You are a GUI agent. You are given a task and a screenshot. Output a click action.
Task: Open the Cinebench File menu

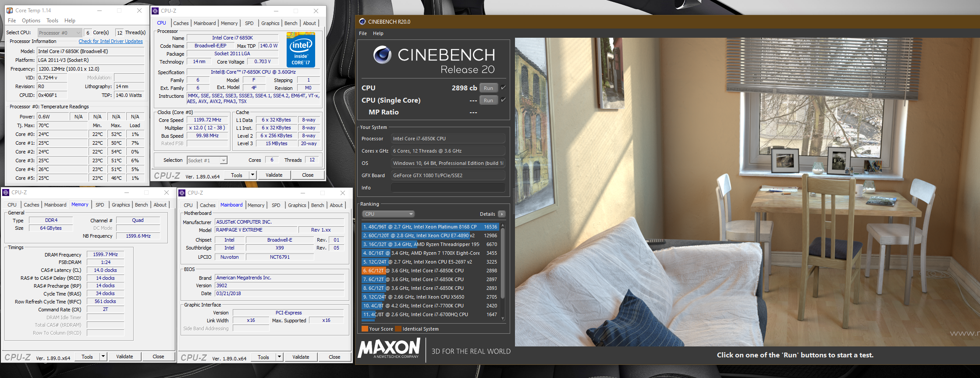click(x=363, y=33)
